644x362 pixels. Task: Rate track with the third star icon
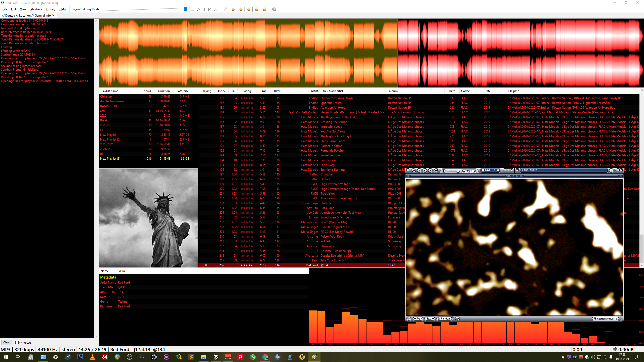249,9
